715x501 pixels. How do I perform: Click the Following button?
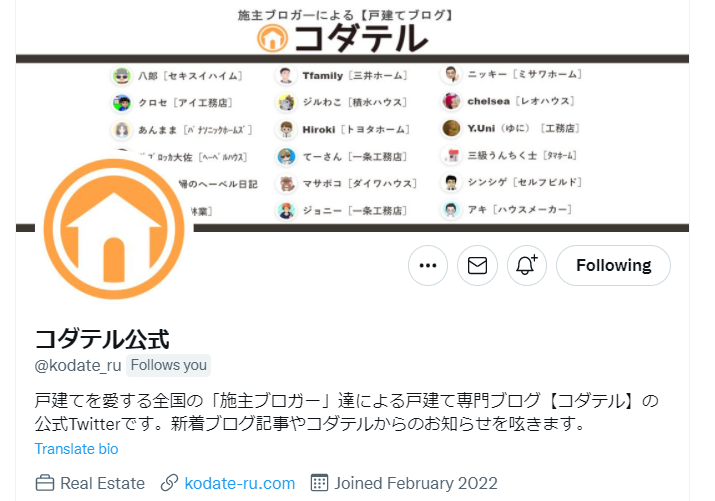[x=613, y=265]
